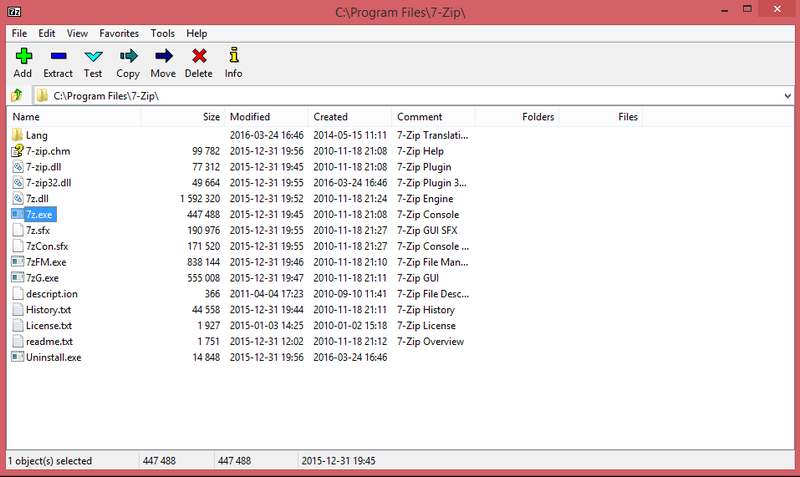Open the File menu
Screen dimensions: 800x477
(x=19, y=33)
